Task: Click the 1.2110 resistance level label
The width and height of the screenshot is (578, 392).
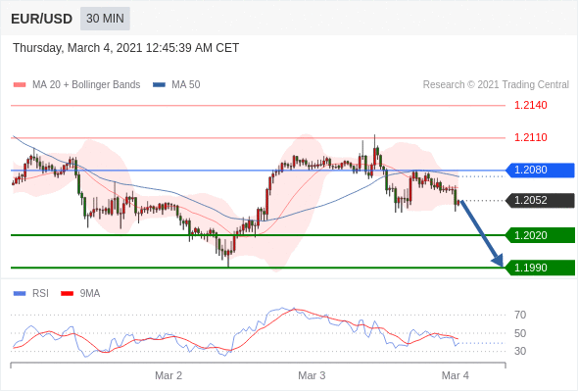Action: [531, 137]
